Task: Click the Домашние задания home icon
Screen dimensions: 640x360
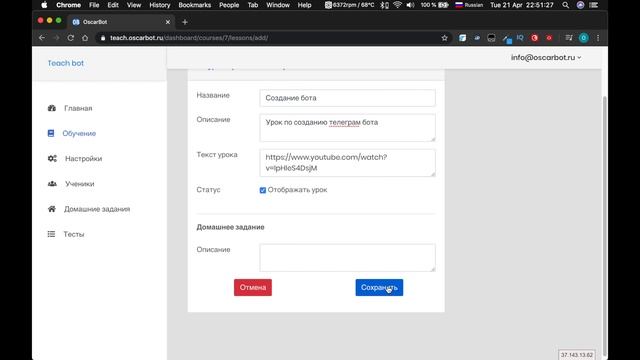Action: click(52, 209)
